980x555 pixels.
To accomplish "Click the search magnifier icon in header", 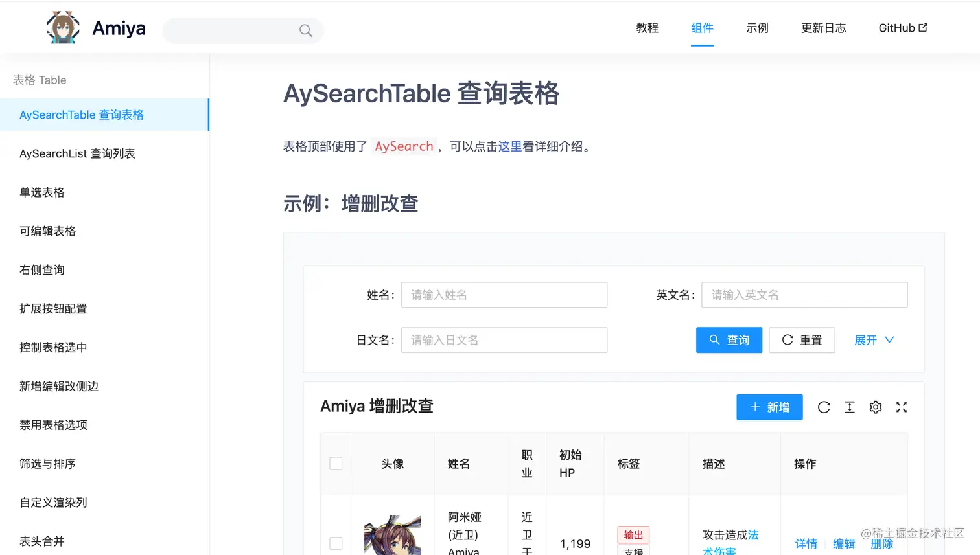I will coord(306,30).
